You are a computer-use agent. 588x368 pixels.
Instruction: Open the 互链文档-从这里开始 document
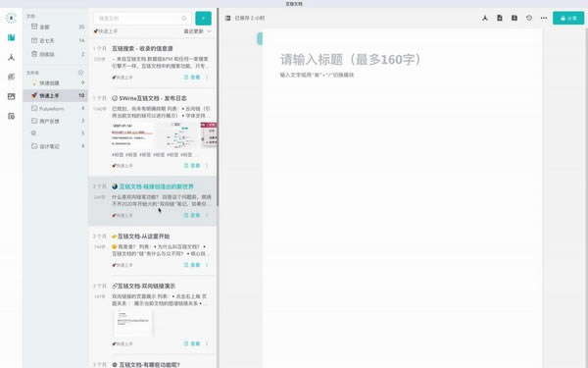tap(143, 237)
